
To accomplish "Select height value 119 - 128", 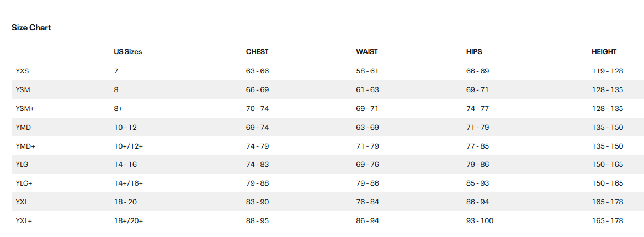I will [x=607, y=71].
